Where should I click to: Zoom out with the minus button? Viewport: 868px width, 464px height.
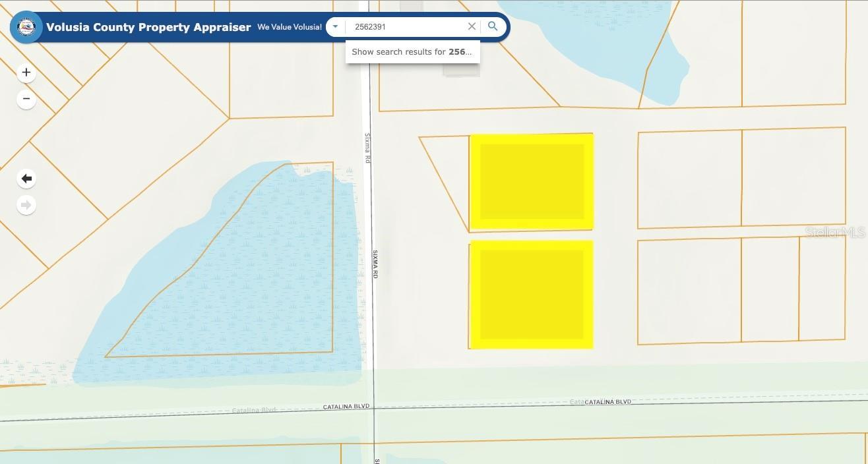tap(26, 99)
